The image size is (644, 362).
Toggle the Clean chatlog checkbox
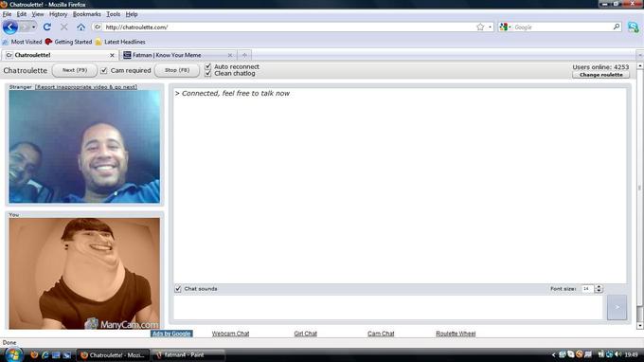[207, 74]
